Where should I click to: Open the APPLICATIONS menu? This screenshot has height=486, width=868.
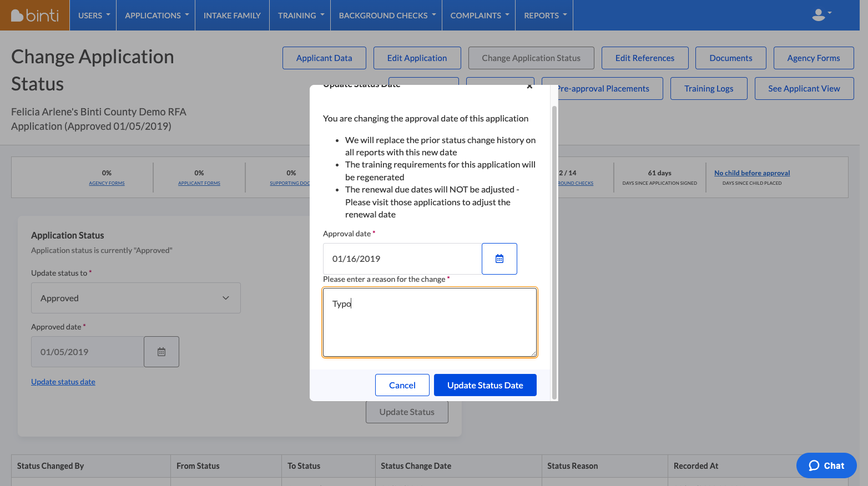(157, 16)
